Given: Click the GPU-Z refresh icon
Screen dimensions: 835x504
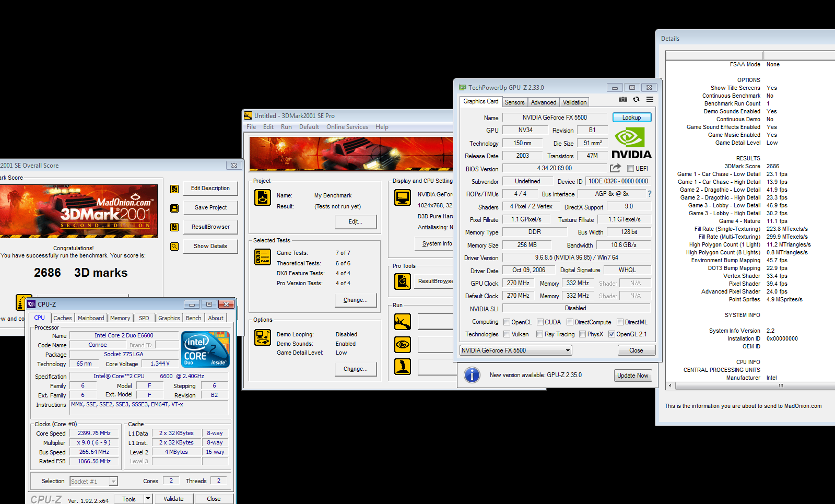Looking at the screenshot, I should 636,99.
